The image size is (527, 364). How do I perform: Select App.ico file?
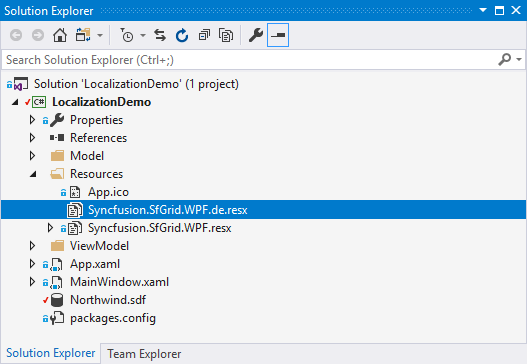click(108, 192)
